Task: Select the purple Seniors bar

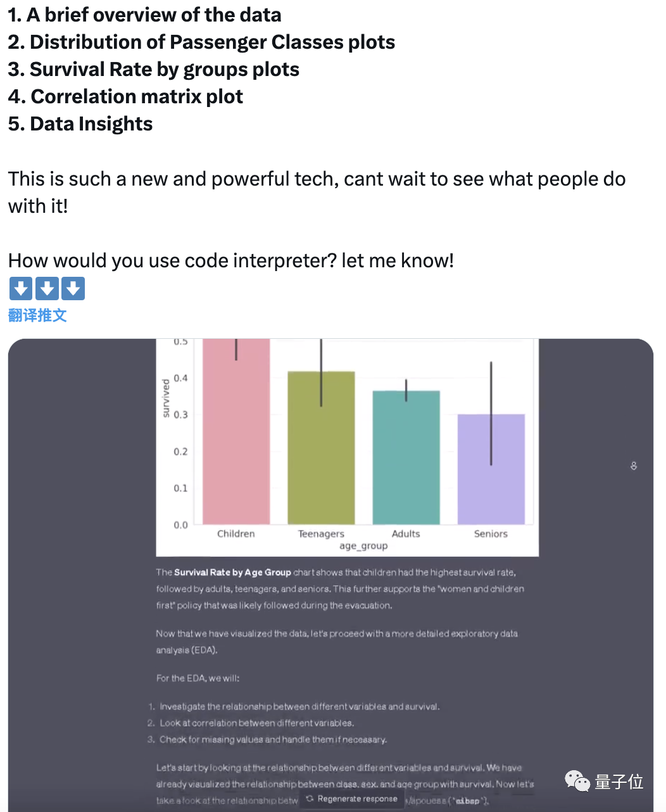Action: click(x=491, y=469)
